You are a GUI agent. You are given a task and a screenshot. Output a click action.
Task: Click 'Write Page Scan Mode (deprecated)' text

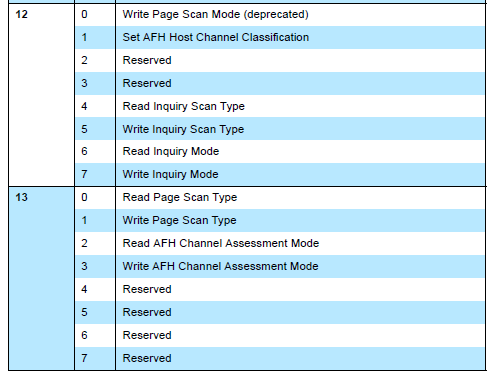click(215, 14)
